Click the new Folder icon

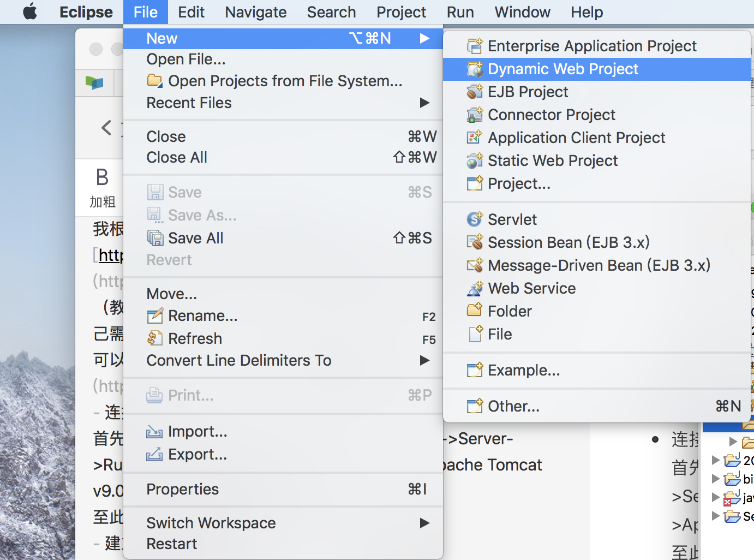475,311
